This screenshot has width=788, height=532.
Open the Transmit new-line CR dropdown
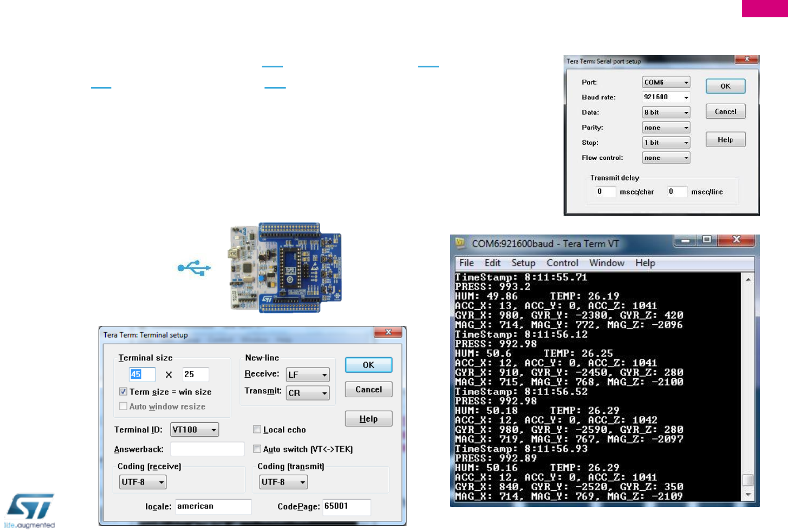[x=308, y=393]
